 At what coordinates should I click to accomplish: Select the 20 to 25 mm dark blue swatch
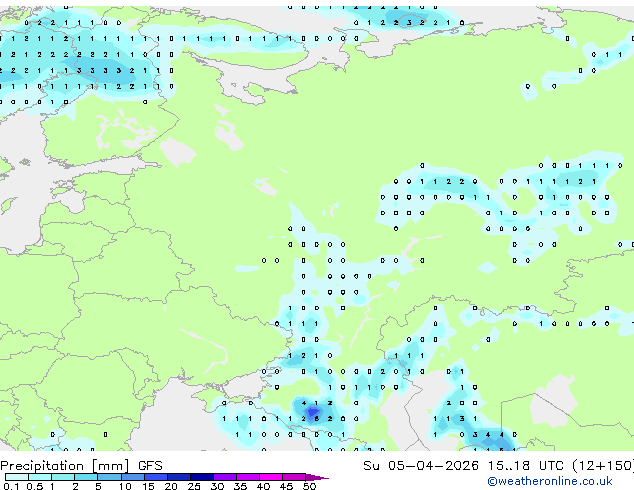[x=178, y=477]
